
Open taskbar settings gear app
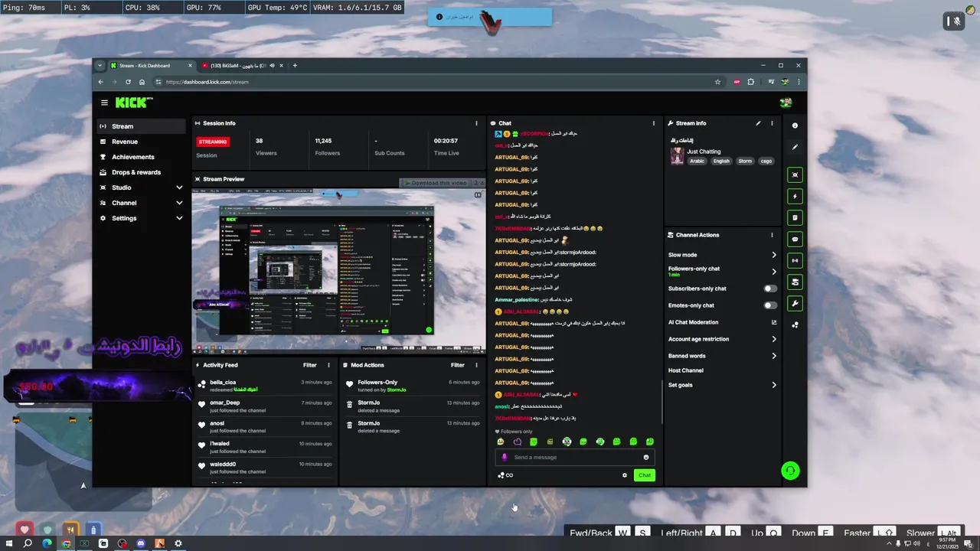178,543
